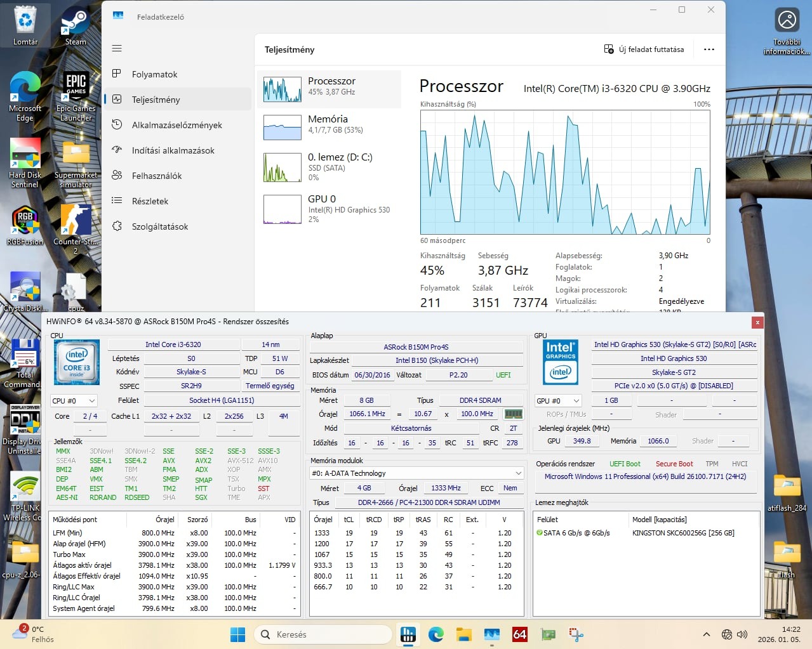Switch to Felhasználók page
The height and width of the screenshot is (649, 812).
tap(178, 176)
